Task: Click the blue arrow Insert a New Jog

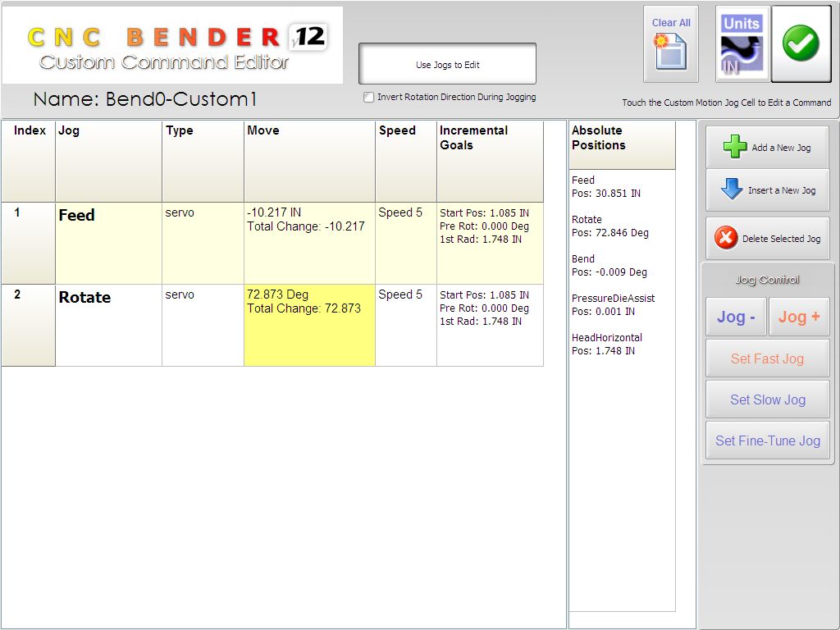Action: [767, 190]
